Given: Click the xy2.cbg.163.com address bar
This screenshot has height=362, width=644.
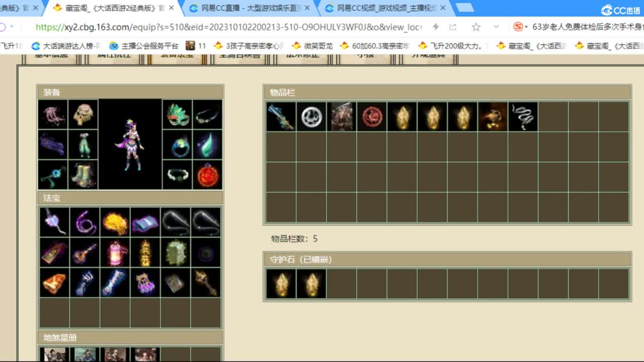Looking at the screenshot, I should [x=228, y=27].
